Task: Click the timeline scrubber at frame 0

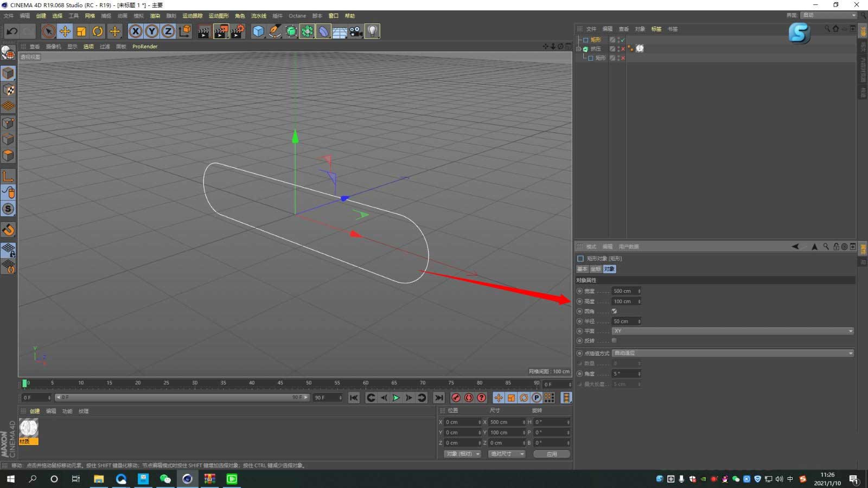Action: [x=25, y=383]
